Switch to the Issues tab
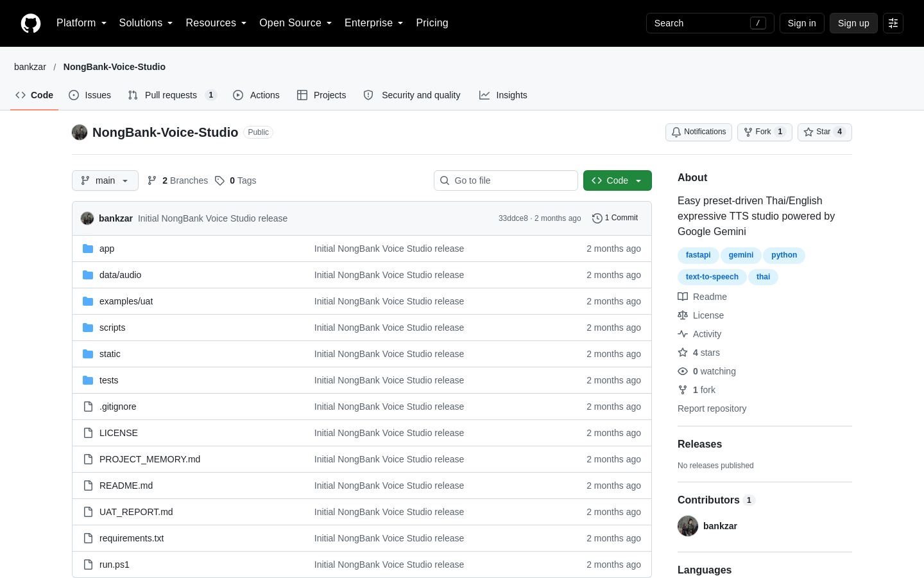Image resolution: width=924 pixels, height=578 pixels. (90, 95)
